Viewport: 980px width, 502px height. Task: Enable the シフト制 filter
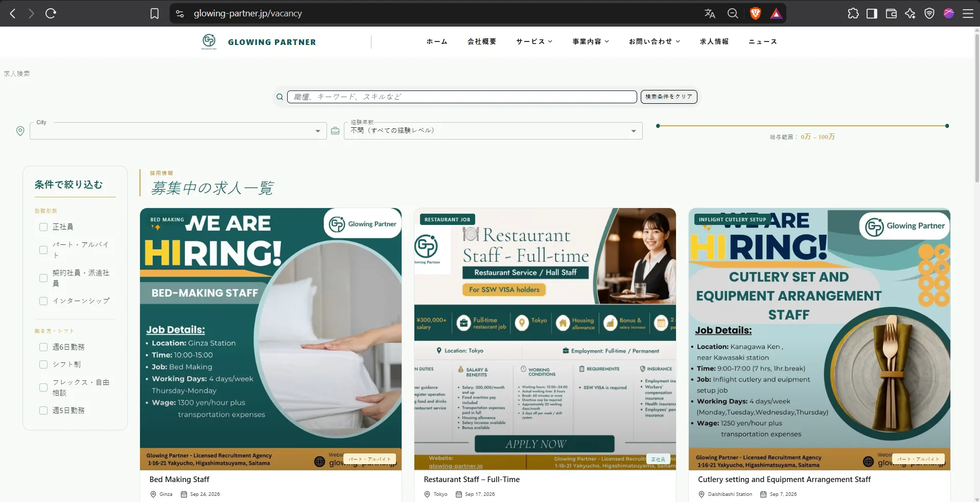43,364
